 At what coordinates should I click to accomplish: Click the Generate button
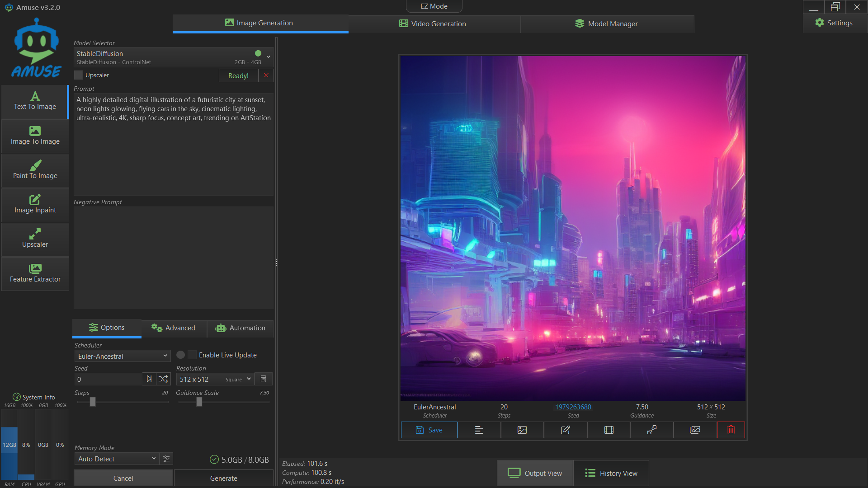tap(223, 478)
